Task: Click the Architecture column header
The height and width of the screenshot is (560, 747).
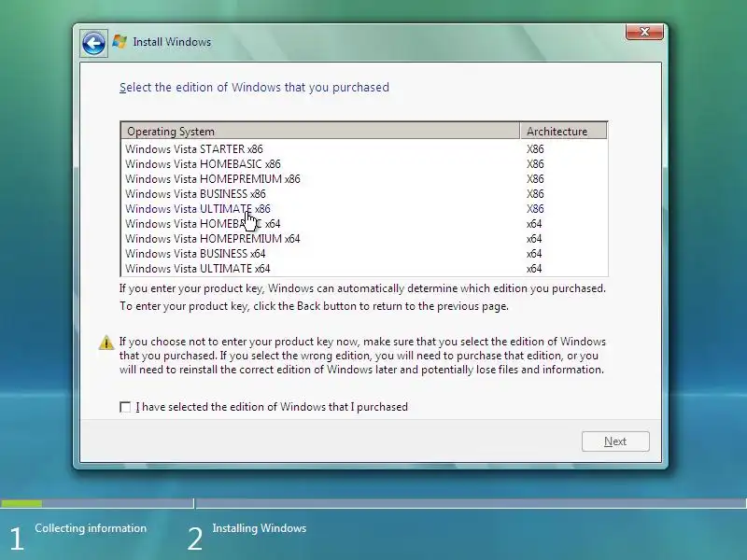Action: click(564, 131)
